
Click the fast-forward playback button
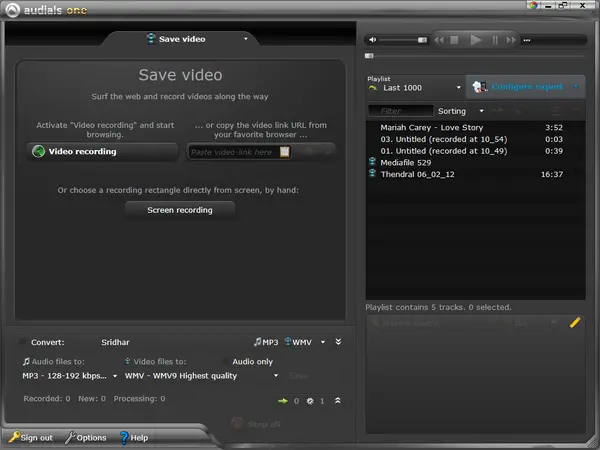pos(511,40)
